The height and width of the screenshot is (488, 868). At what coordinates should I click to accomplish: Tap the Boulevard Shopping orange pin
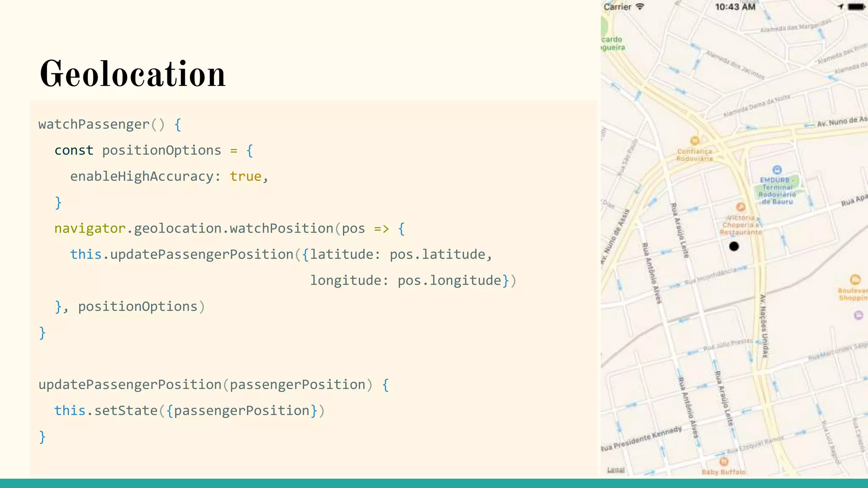tap(855, 280)
